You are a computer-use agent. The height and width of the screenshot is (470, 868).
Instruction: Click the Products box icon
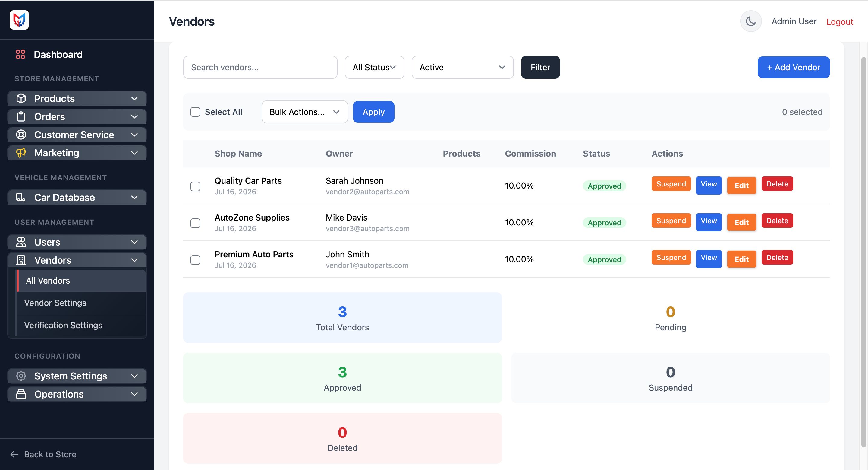point(21,98)
